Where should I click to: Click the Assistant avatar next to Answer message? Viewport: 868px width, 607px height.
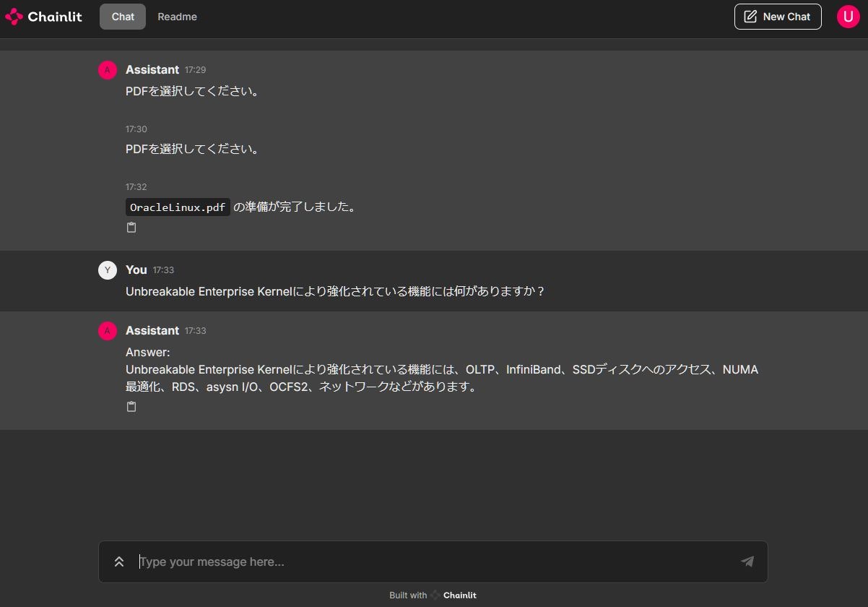click(x=107, y=330)
